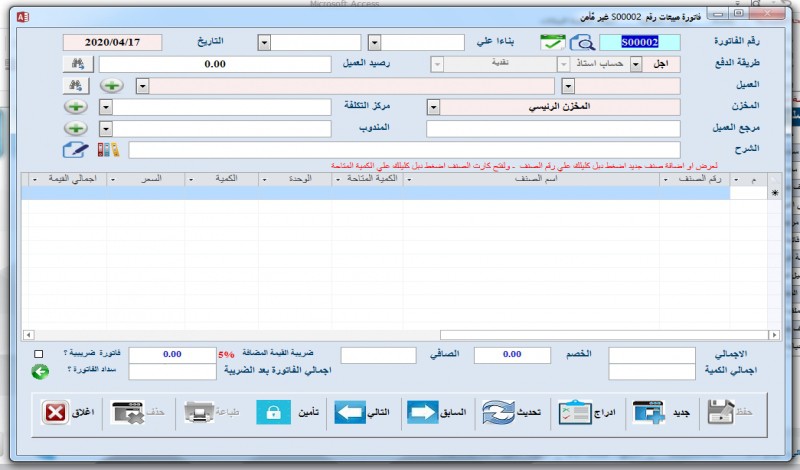Click اجمالي القيمة column header
800x470 pixels.
pos(68,179)
